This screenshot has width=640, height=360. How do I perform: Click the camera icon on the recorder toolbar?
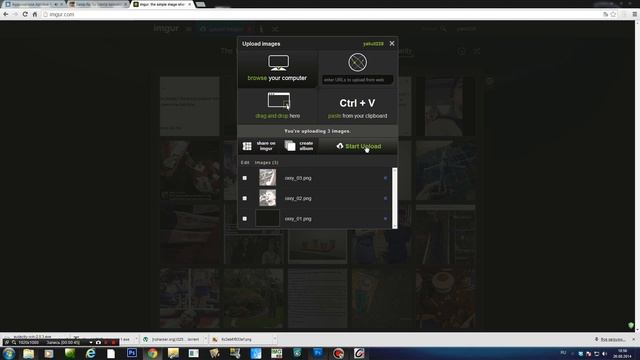98,342
